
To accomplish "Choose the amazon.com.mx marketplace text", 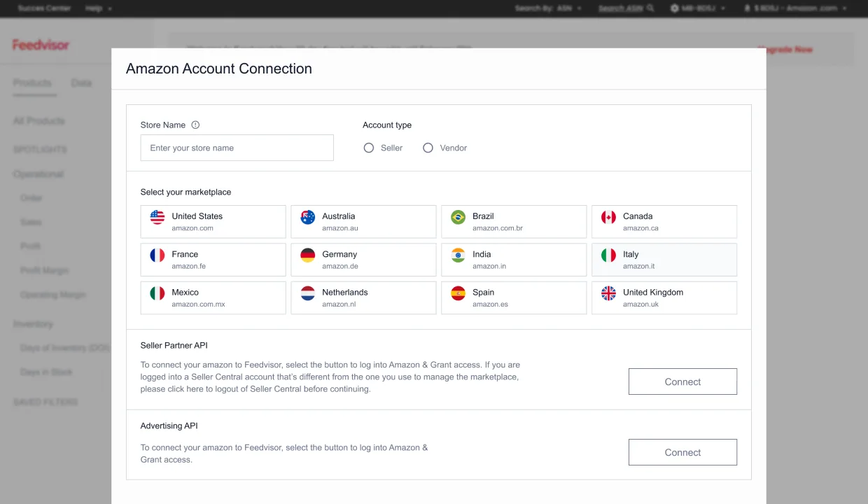I will pyautogui.click(x=198, y=304).
